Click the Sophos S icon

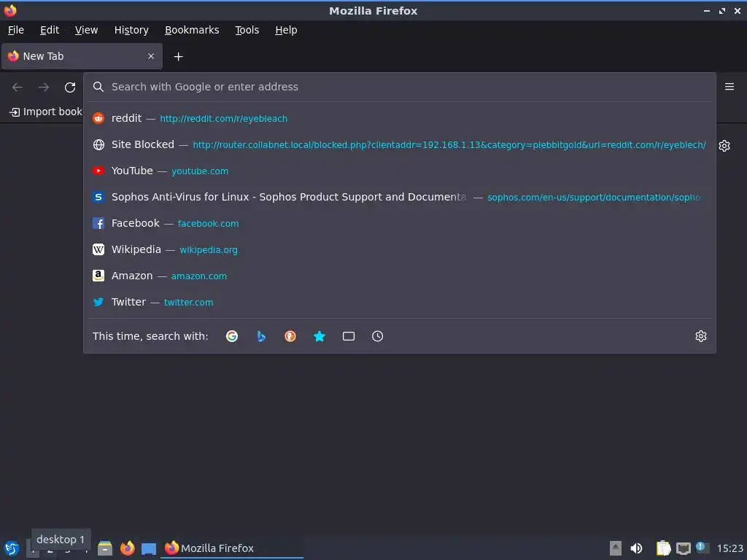coord(98,197)
